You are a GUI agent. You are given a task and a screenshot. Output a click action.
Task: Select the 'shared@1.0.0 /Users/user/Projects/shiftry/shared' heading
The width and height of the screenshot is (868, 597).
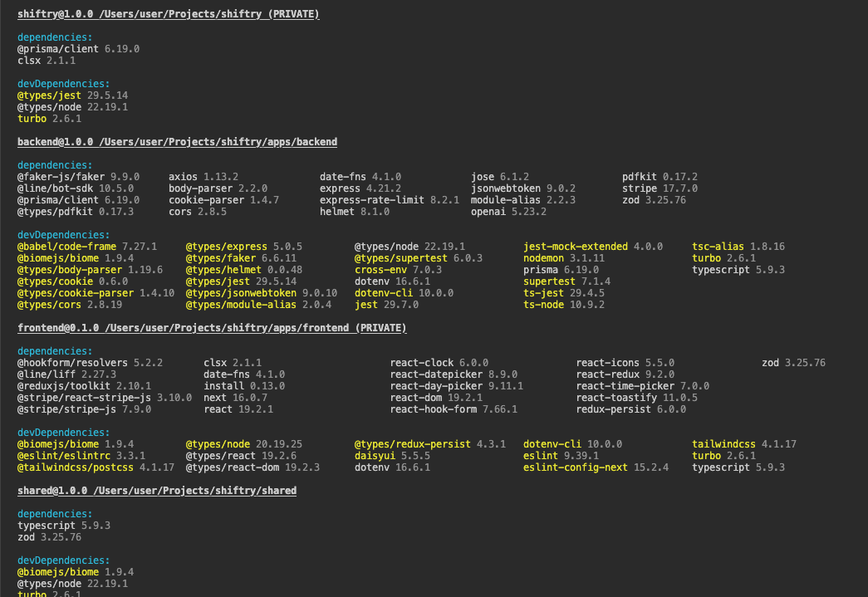(157, 490)
